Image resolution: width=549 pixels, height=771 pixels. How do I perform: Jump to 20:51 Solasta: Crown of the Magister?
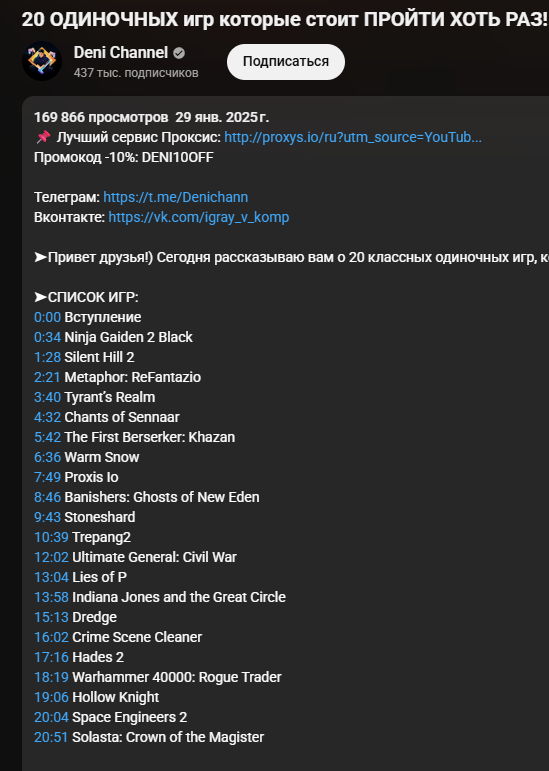click(51, 737)
